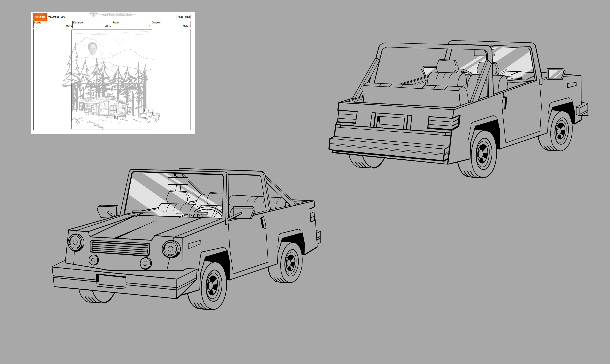Image resolution: width=610 pixels, height=364 pixels.
Task: Click the front license plate on lower car
Action: pyautogui.click(x=112, y=281)
